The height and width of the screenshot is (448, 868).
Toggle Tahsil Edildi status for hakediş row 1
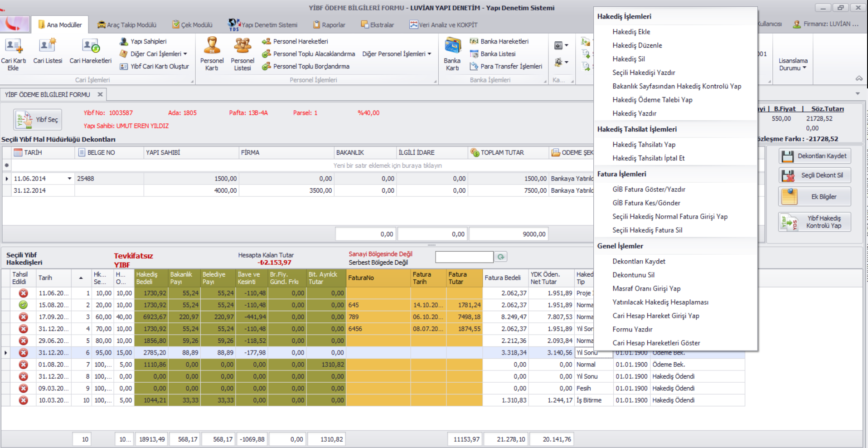tap(23, 293)
